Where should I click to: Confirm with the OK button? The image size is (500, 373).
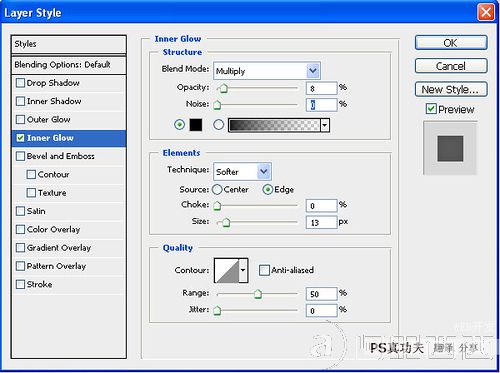tap(451, 43)
